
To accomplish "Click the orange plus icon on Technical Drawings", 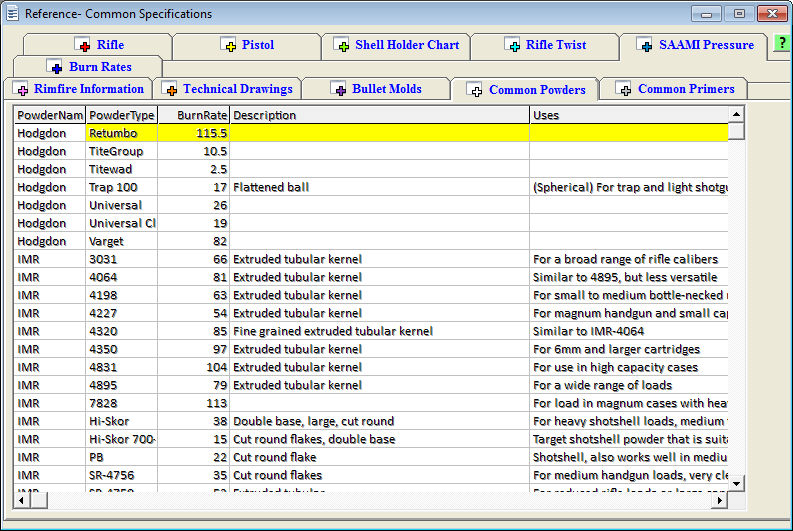I will (x=170, y=88).
